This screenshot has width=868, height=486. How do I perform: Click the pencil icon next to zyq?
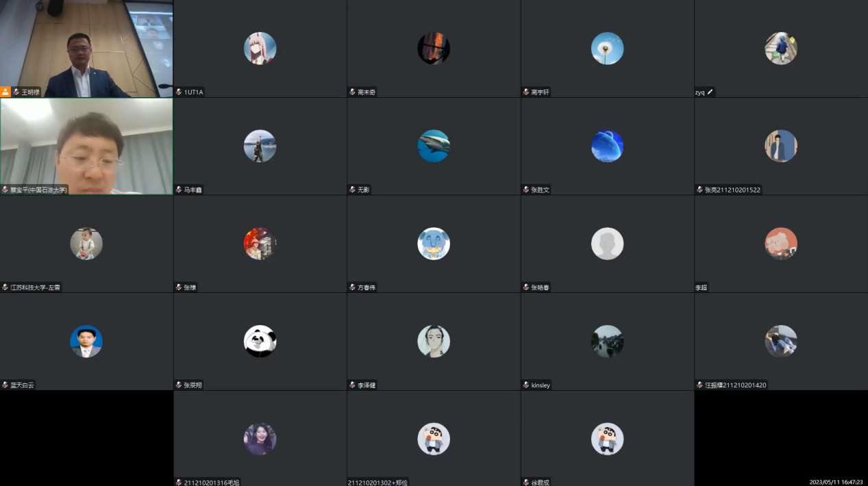[x=710, y=92]
